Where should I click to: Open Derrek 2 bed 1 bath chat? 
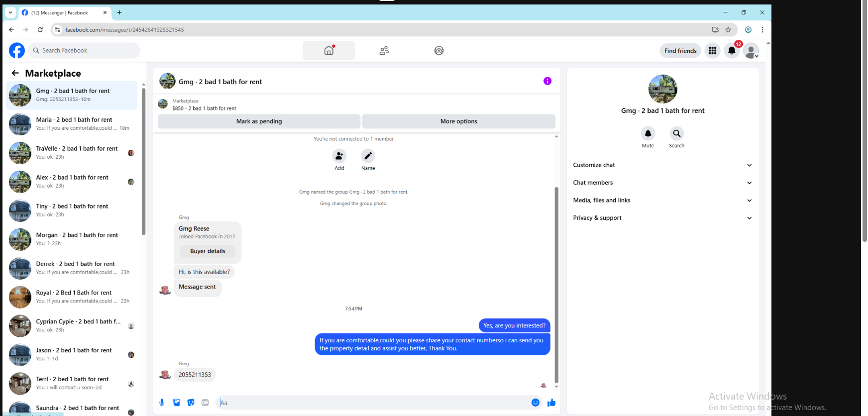(72, 268)
